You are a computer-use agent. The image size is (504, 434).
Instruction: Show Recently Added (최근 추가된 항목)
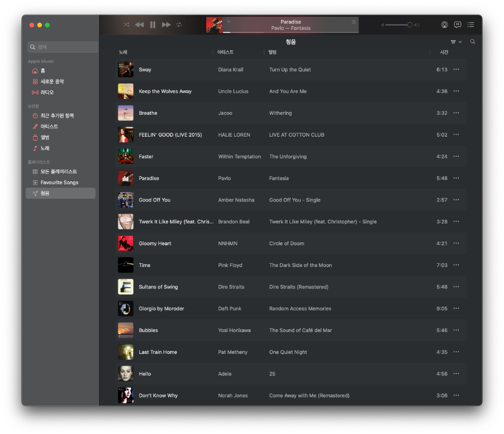(60, 116)
